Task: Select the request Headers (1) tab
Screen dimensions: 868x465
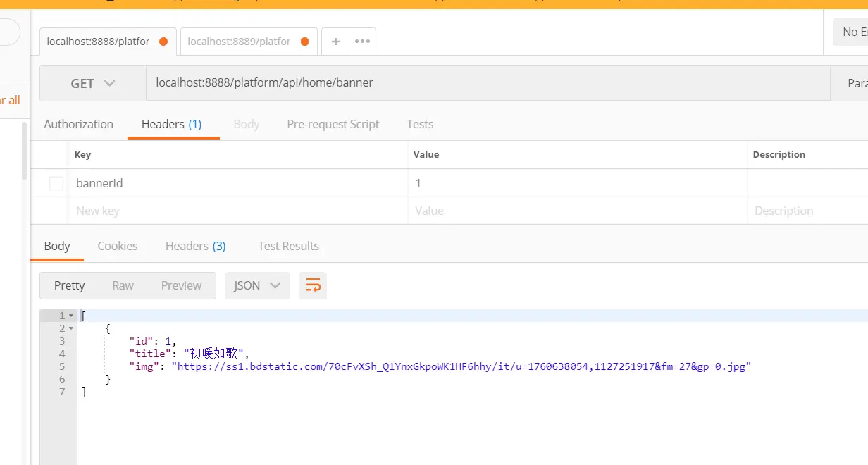Action: [172, 124]
